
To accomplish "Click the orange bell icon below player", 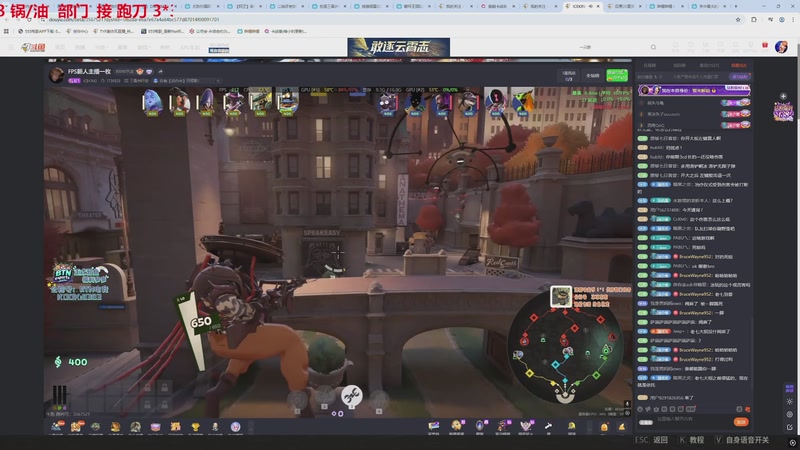I will pos(604,427).
